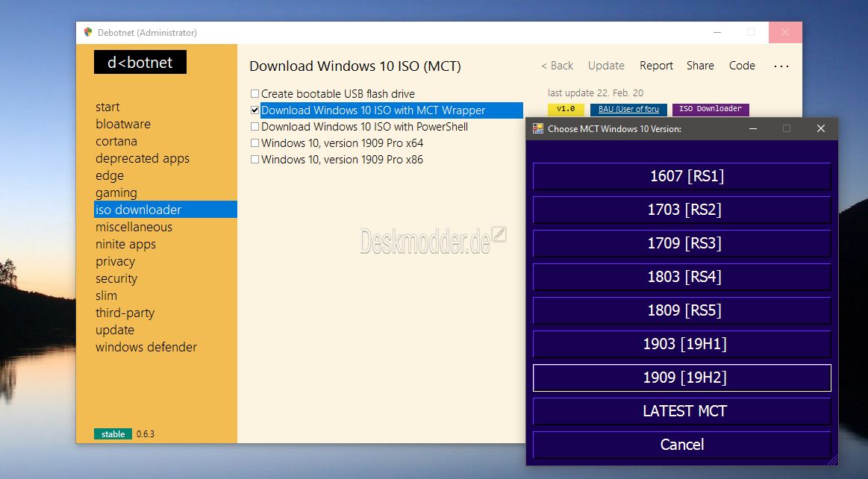Open the gaming category
868x479 pixels.
coord(116,192)
